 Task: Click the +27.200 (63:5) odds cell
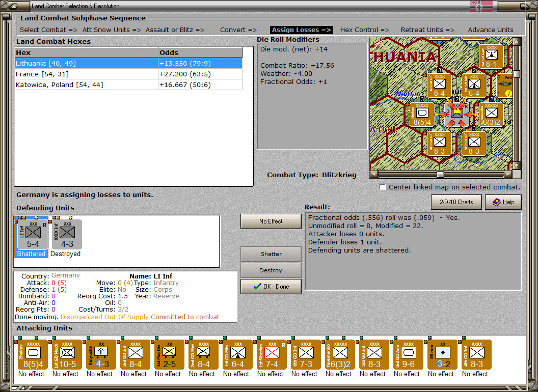(200, 74)
